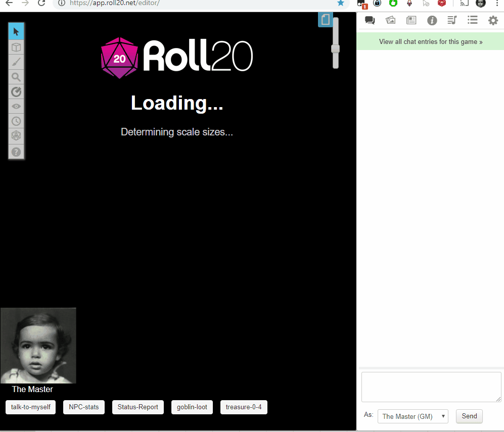This screenshot has width=504, height=432.
Task: Open the rocket extension icon
Action: pyautogui.click(x=409, y=3)
